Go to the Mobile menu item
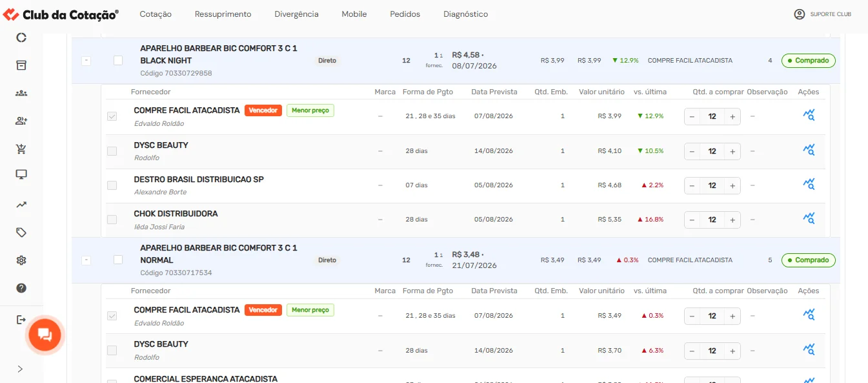The width and height of the screenshot is (868, 383). pos(354,14)
